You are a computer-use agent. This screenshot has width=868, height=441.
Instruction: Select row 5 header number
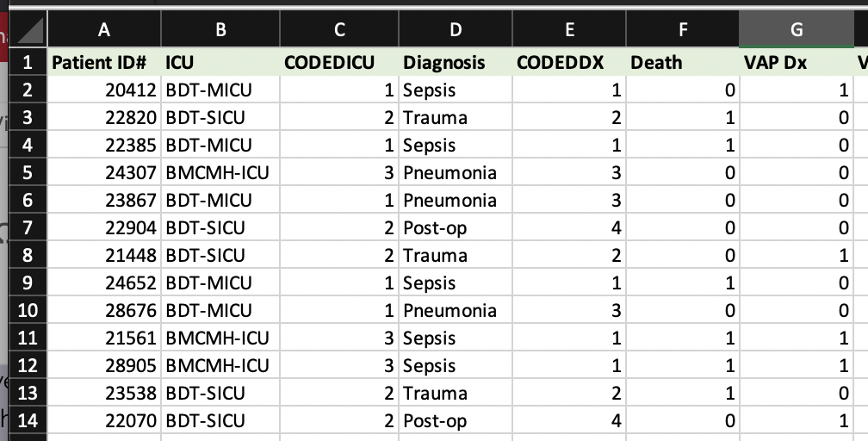tap(28, 173)
